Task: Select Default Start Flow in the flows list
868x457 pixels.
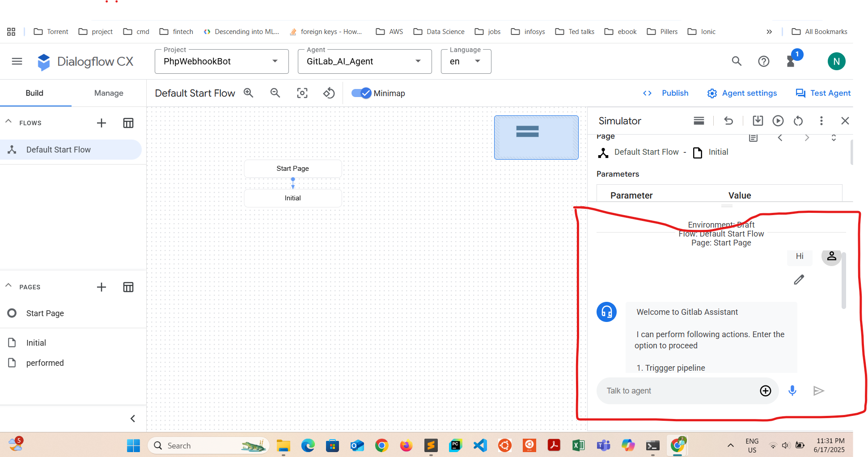Action: 71,150
